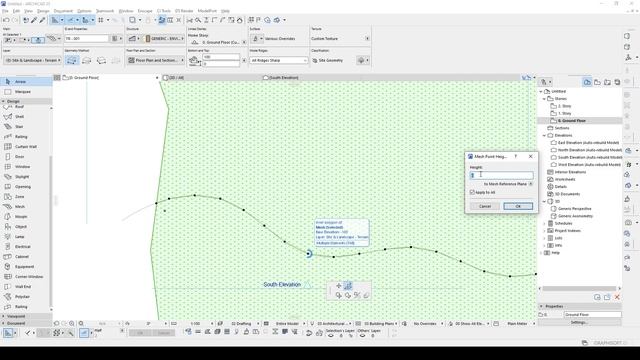Select the first mesh geometry method
640x360 pixels.
pyautogui.click(x=72, y=60)
